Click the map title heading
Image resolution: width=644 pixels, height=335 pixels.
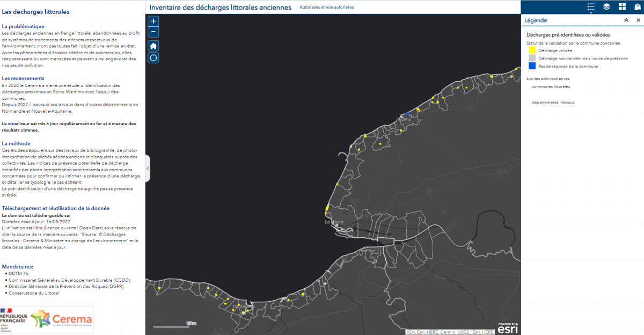(x=220, y=8)
